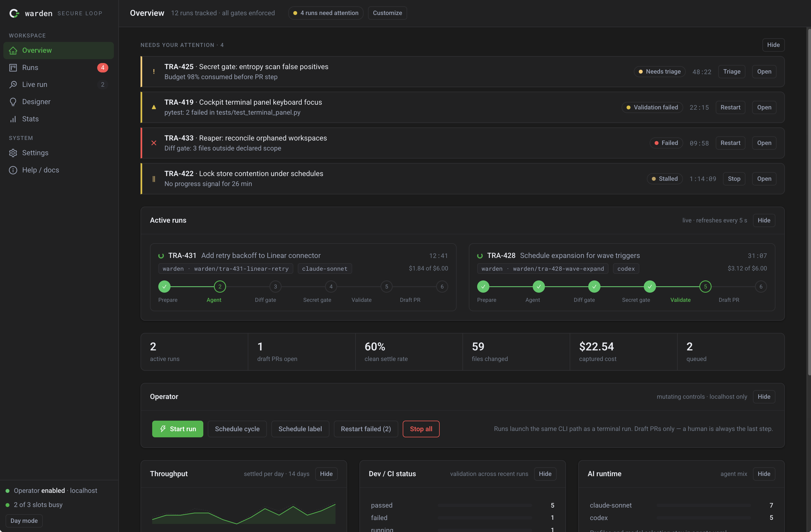The height and width of the screenshot is (532, 811).
Task: Click exclamation icon on TRA-425 row
Action: tap(154, 72)
